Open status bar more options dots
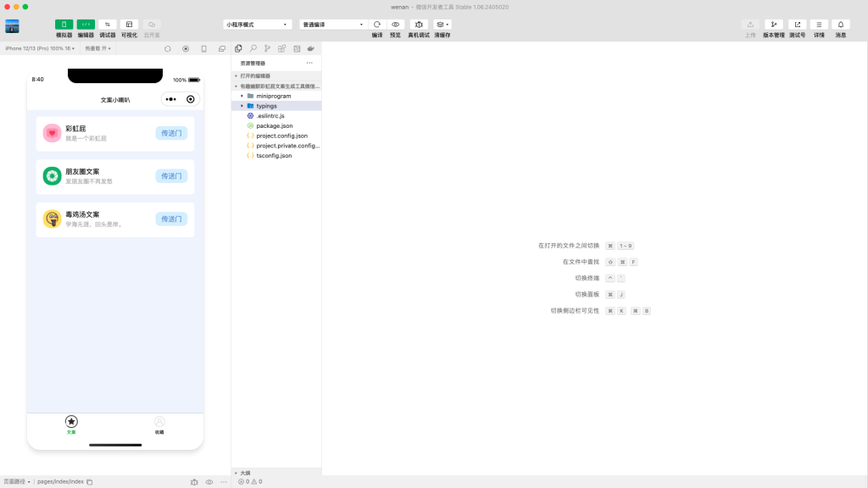 click(x=224, y=482)
